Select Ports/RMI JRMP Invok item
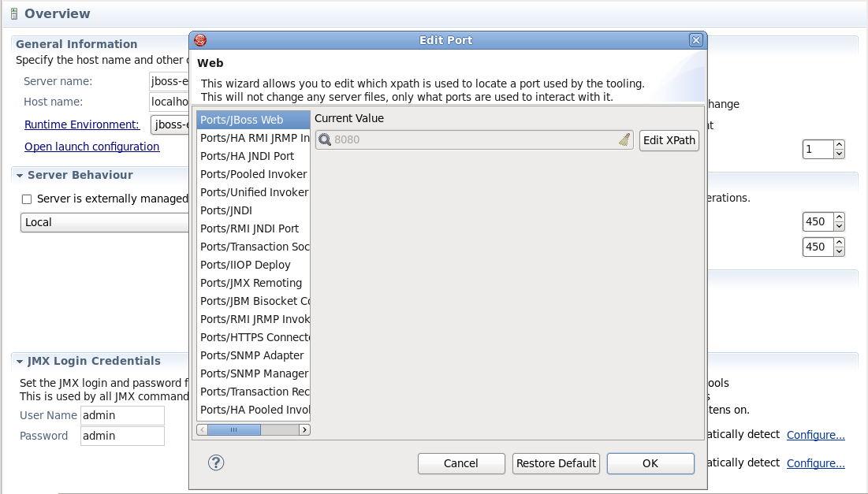This screenshot has height=494, width=868. 254,319
